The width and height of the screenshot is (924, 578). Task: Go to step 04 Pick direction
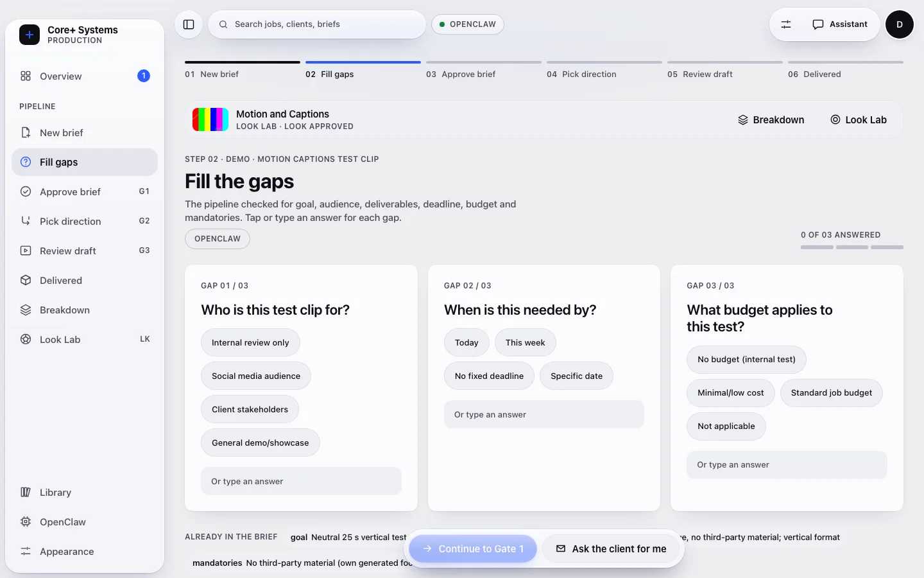[x=604, y=70]
